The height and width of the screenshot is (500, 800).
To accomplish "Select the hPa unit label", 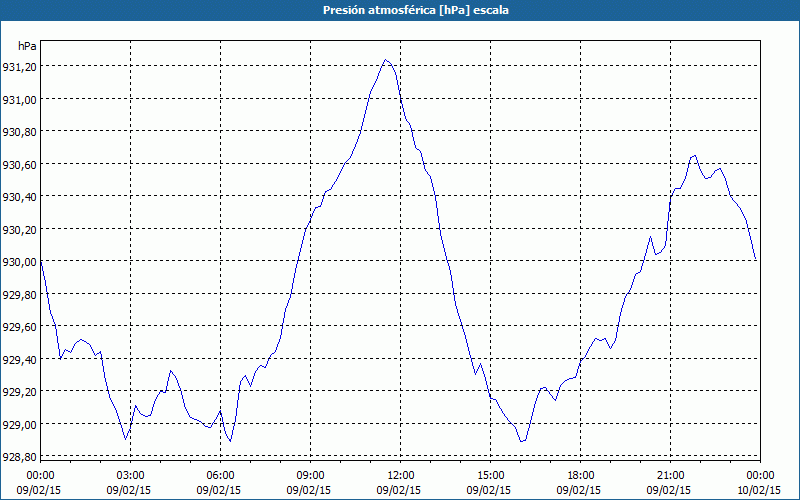I will (27, 46).
